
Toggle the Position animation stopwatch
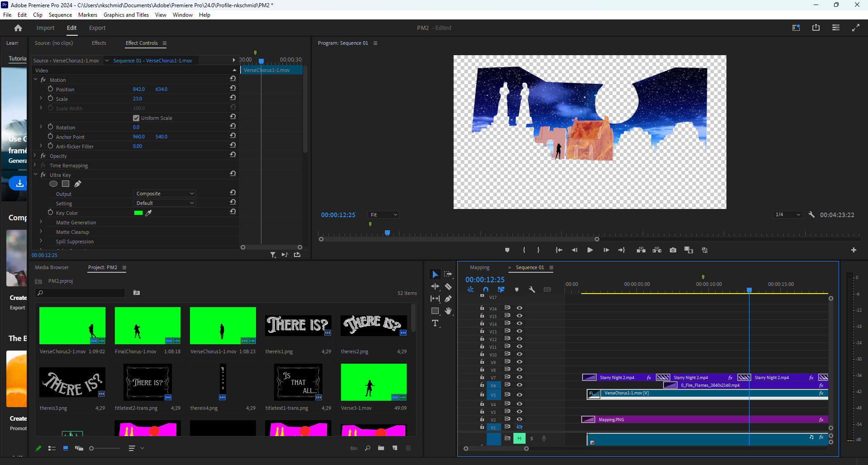(51, 89)
